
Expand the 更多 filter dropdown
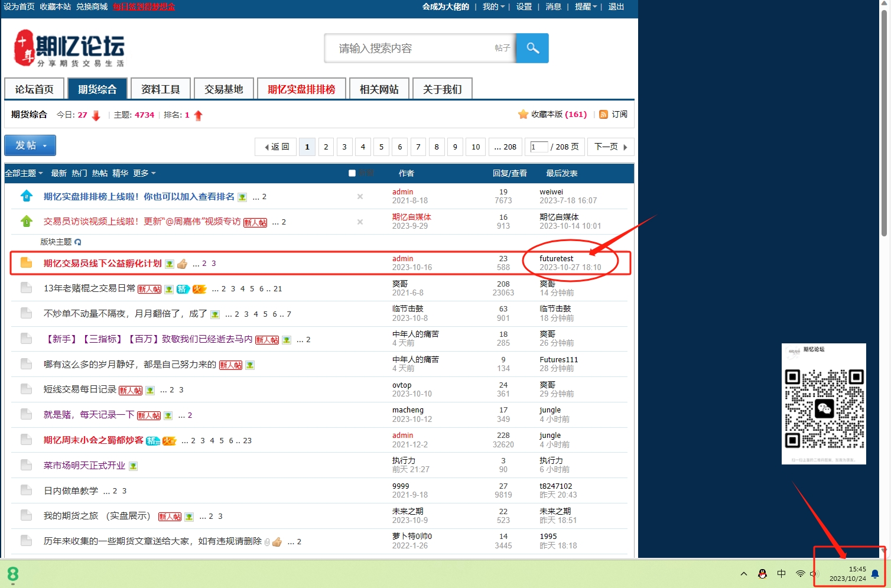tap(144, 173)
